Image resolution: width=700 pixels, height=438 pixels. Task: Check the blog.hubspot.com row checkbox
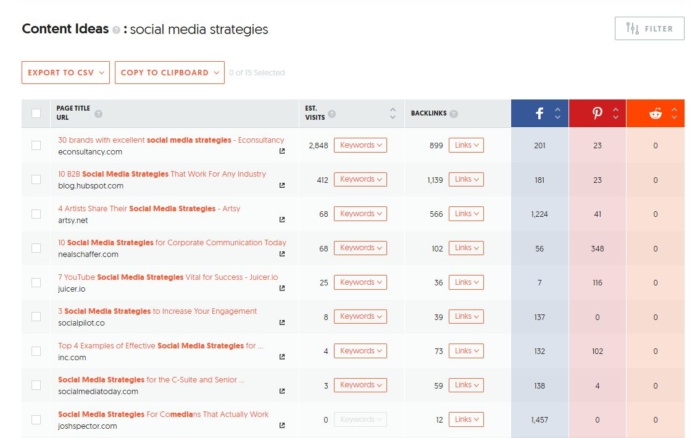36,179
